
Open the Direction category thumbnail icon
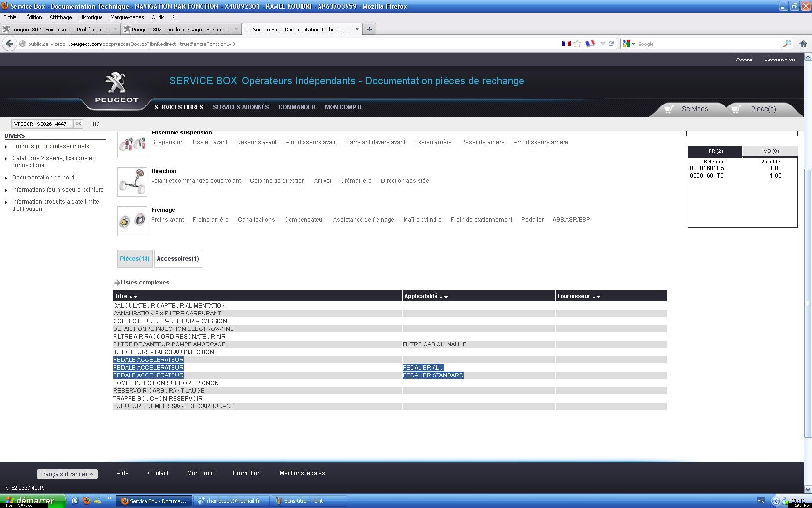[x=132, y=182]
